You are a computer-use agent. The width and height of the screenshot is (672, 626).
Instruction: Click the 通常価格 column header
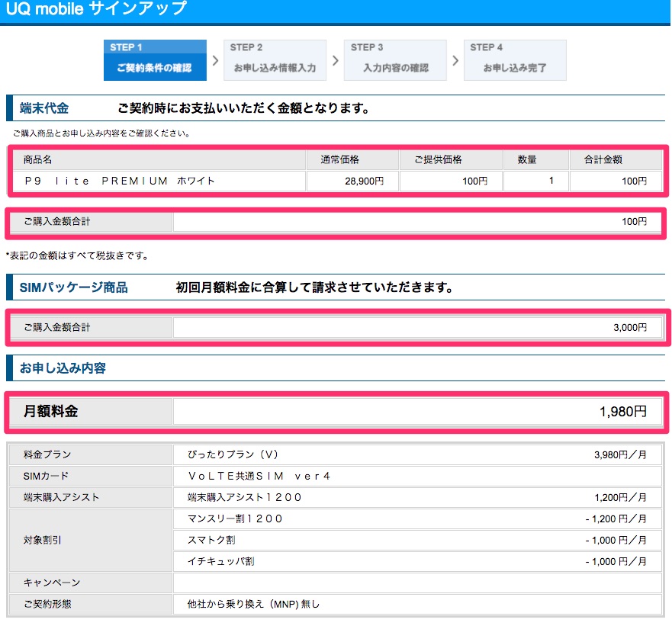click(x=352, y=160)
